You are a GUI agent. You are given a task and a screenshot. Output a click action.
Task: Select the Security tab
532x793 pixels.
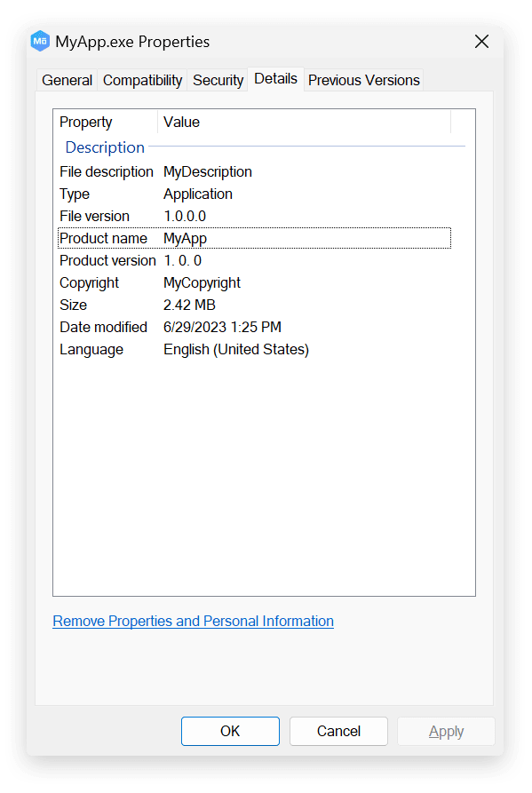pyautogui.click(x=218, y=80)
